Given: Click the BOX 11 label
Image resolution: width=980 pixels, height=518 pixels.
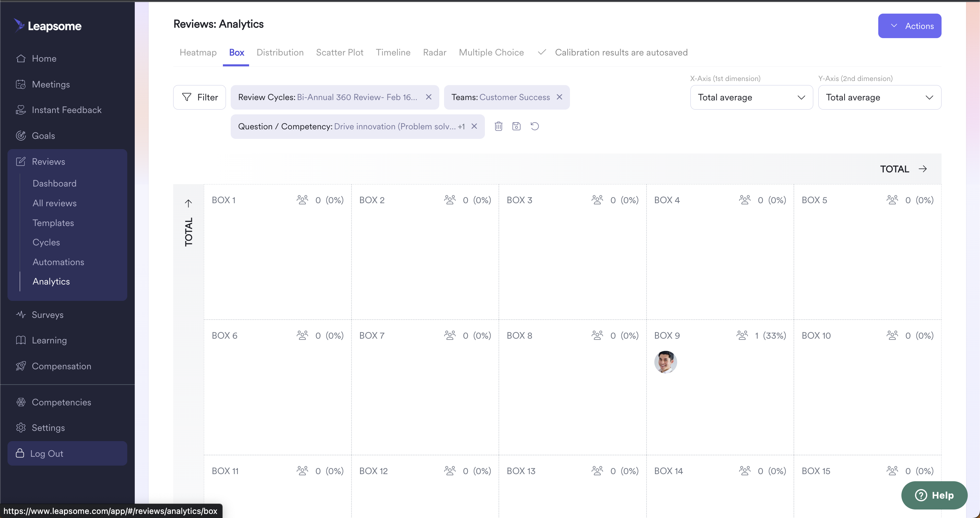Looking at the screenshot, I should tap(225, 471).
